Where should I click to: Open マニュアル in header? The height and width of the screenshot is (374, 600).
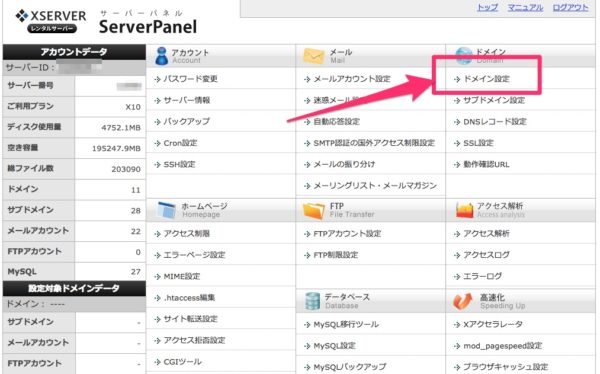coord(525,7)
